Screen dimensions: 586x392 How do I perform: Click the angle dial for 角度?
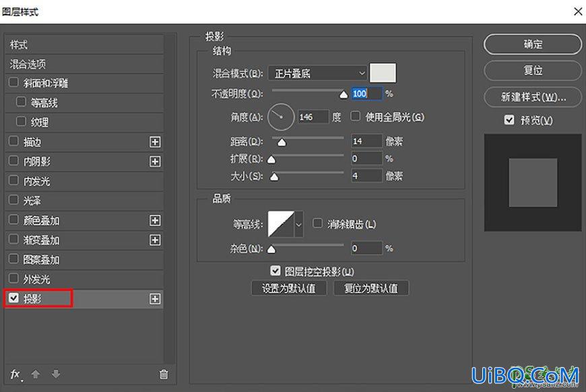click(281, 117)
